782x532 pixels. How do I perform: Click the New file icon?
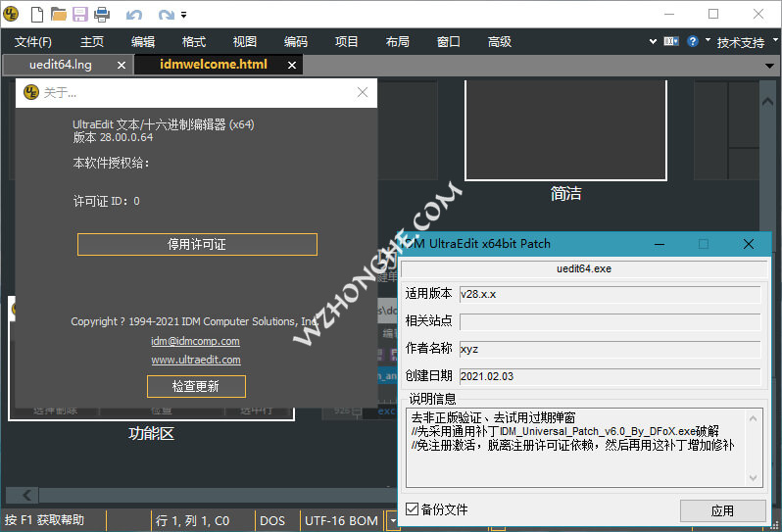pos(37,15)
